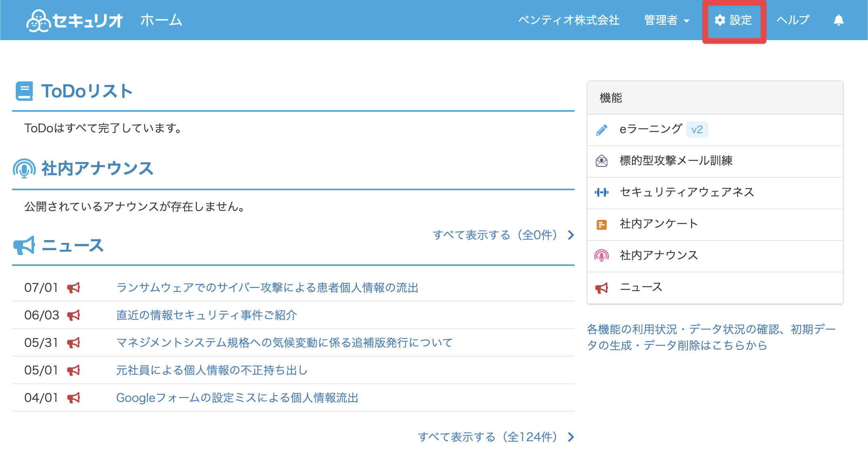The width and height of the screenshot is (868, 472).
Task: Open 標的型攻撃メール訓練 feature
Action: point(715,161)
